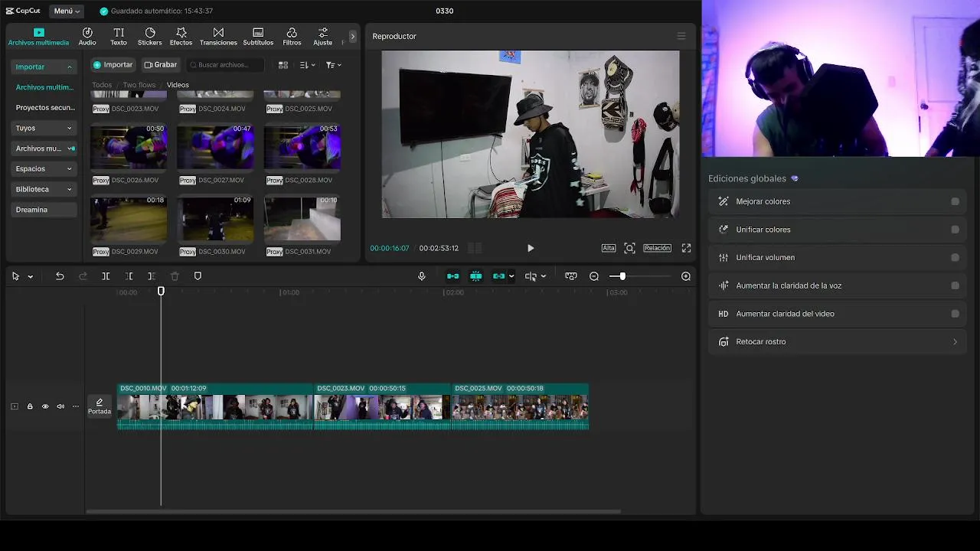Open the Efectos panel
Viewport: 980px width, 551px height.
point(181,37)
